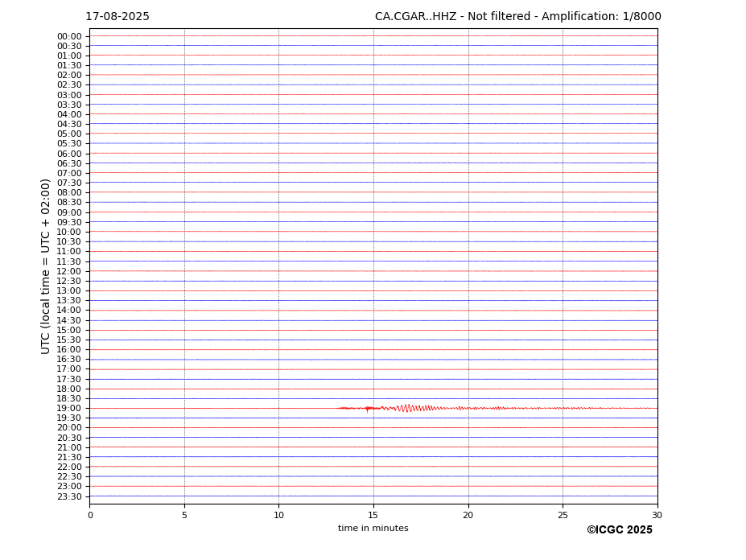Select the 01:30 time label
This screenshot has height=560, width=746.
[x=69, y=66]
